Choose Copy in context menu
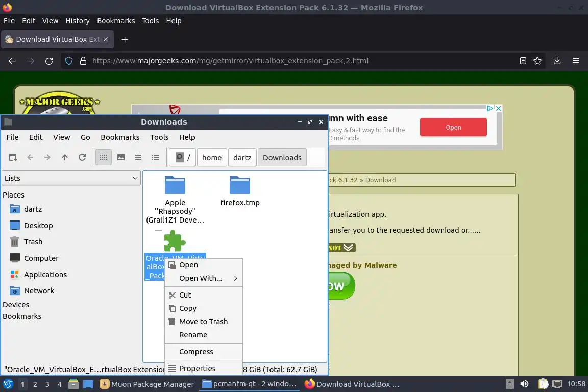 [x=204, y=308]
